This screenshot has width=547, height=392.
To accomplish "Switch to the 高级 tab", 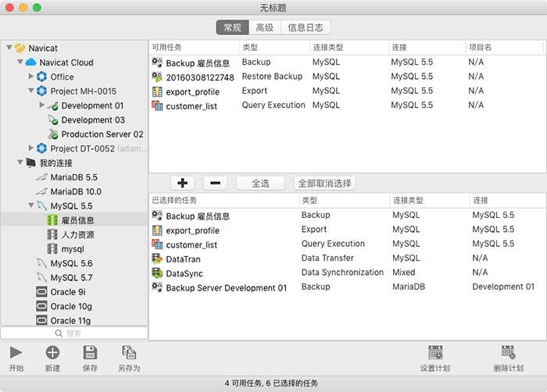I will coord(264,27).
